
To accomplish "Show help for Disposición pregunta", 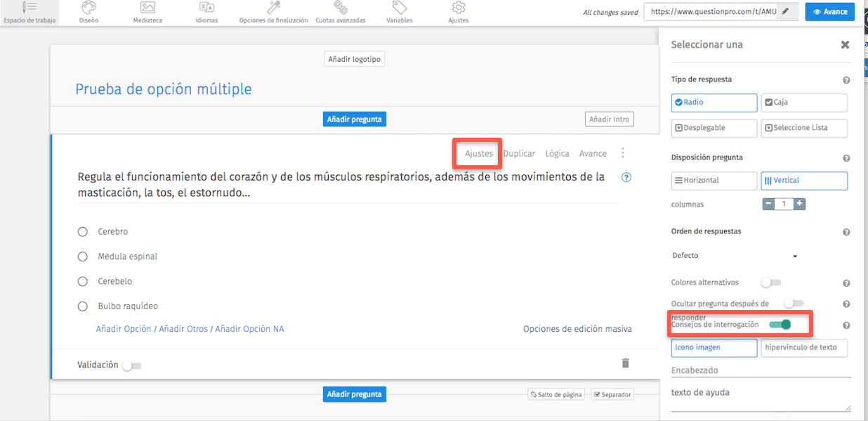I will [846, 158].
